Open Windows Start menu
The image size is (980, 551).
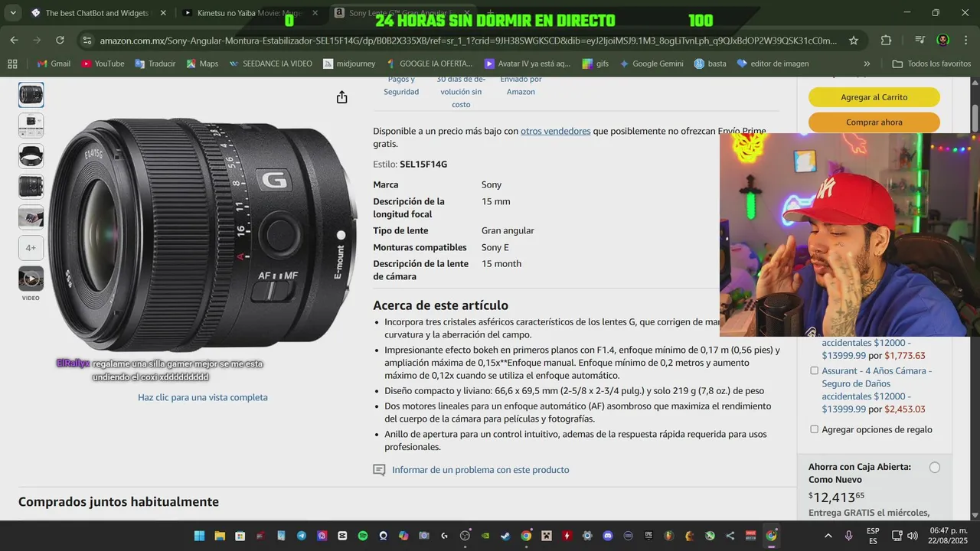click(199, 536)
